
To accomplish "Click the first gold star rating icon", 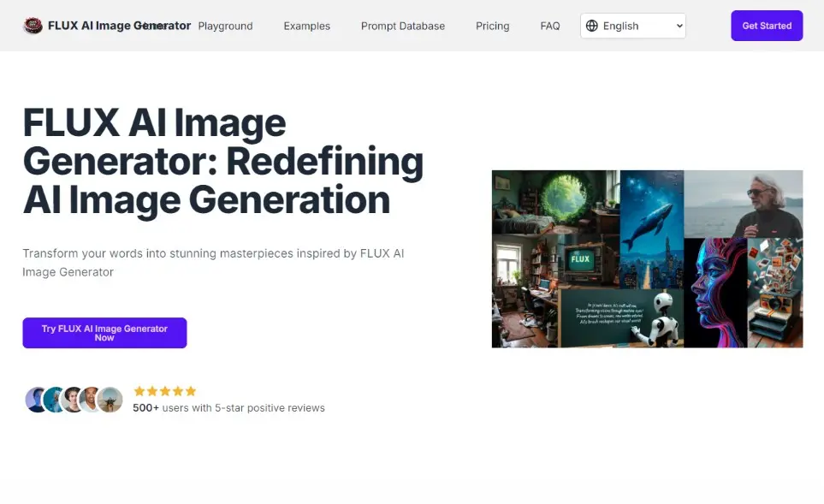I will [137, 390].
